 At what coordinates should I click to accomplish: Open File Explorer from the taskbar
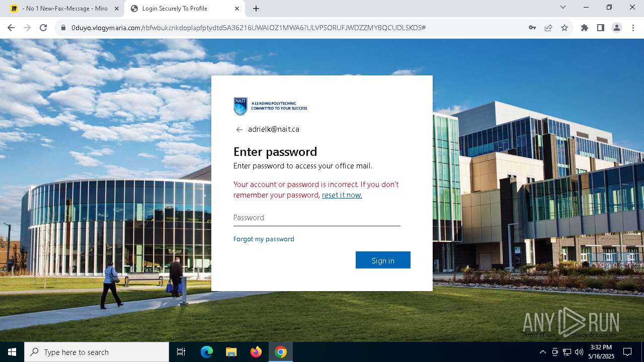[x=231, y=352]
